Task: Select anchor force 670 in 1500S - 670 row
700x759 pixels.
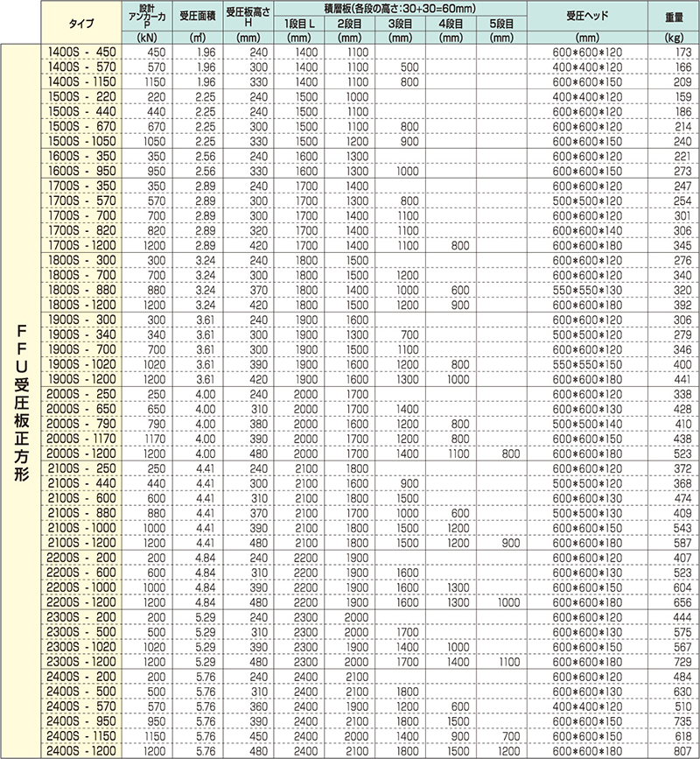Action: (x=157, y=126)
